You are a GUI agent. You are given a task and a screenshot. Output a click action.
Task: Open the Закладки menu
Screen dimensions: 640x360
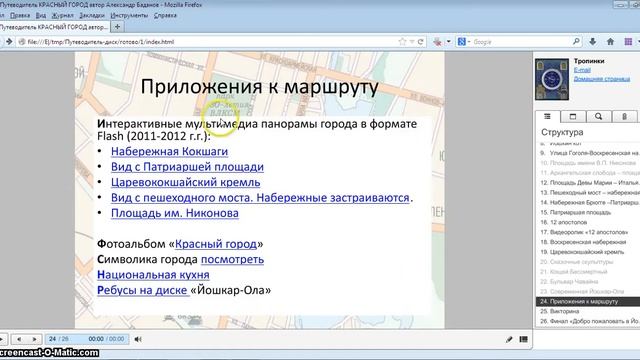(92, 16)
